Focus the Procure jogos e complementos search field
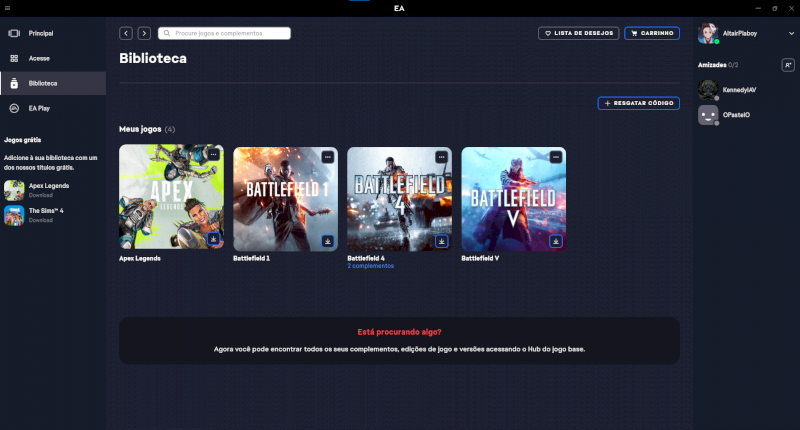Viewport: 800px width, 430px height. click(x=224, y=33)
